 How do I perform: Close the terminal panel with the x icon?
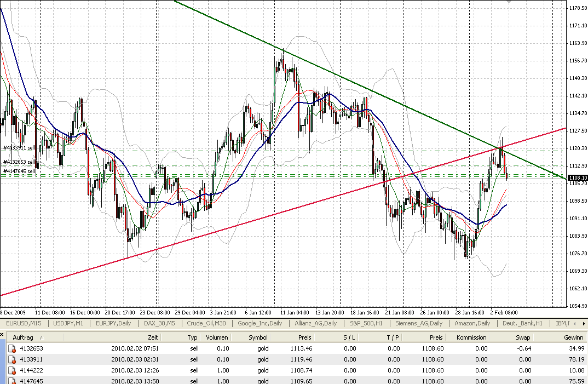point(2,334)
